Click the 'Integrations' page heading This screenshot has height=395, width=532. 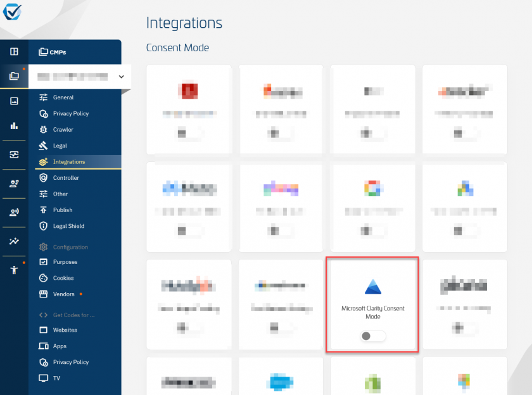coord(184,23)
